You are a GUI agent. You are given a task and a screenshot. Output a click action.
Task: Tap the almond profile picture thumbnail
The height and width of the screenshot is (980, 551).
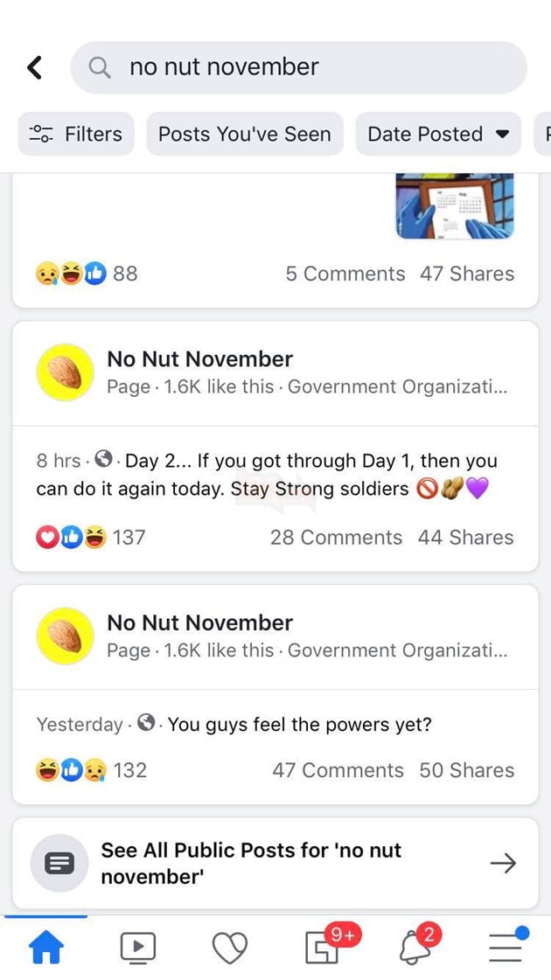click(64, 372)
